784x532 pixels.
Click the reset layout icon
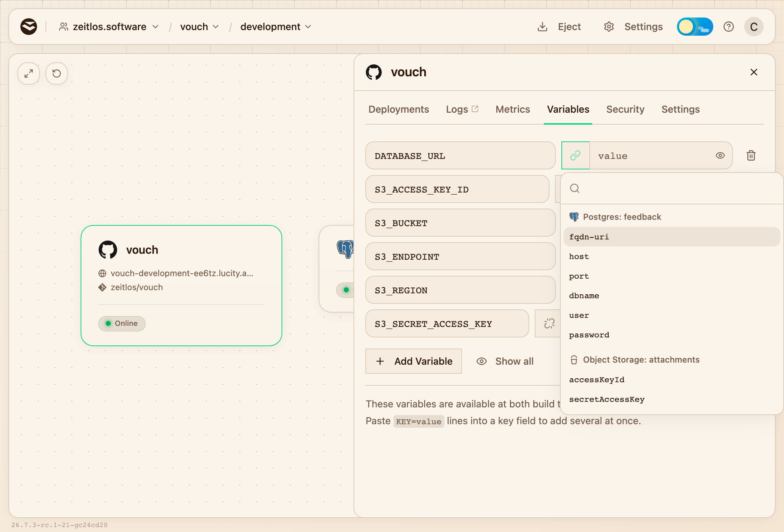point(57,73)
